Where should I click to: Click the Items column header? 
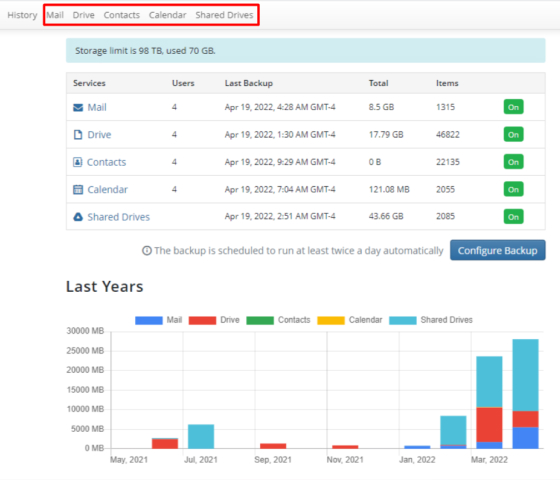coord(447,83)
